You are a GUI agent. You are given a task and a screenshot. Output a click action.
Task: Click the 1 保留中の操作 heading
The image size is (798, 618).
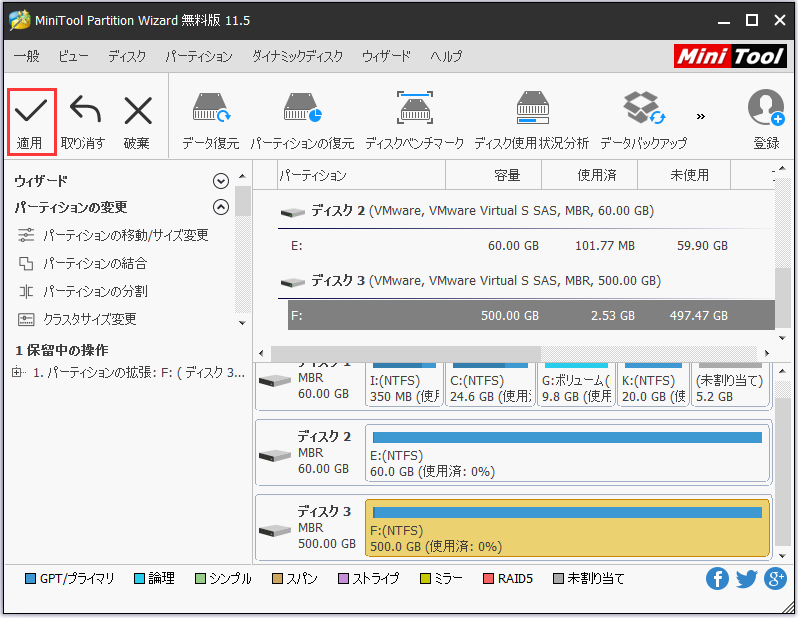(62, 350)
